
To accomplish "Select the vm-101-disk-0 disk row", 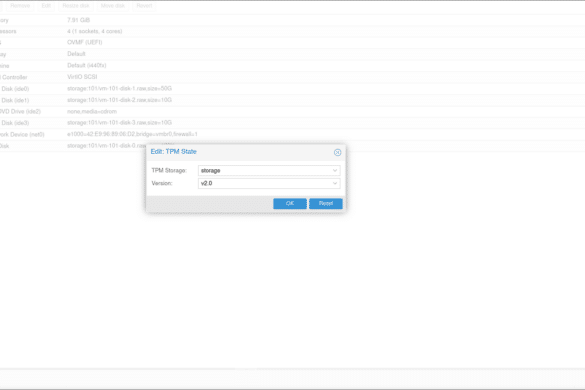I will point(292,146).
